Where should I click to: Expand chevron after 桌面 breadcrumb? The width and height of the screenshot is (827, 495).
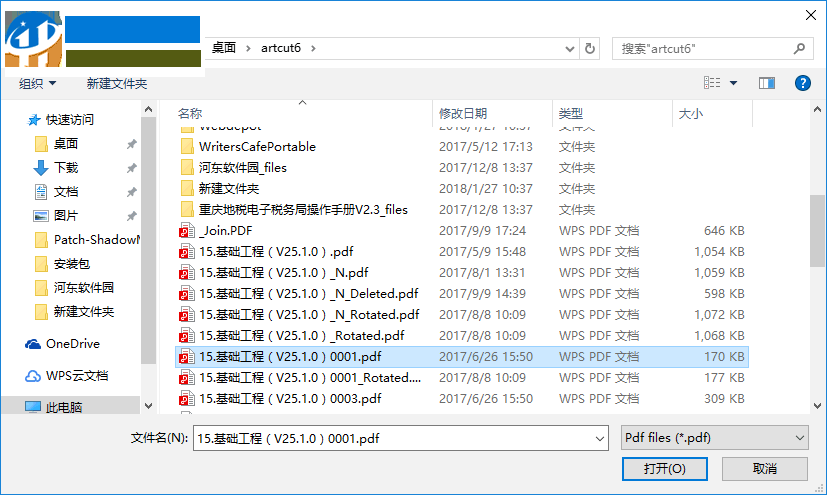click(x=248, y=48)
